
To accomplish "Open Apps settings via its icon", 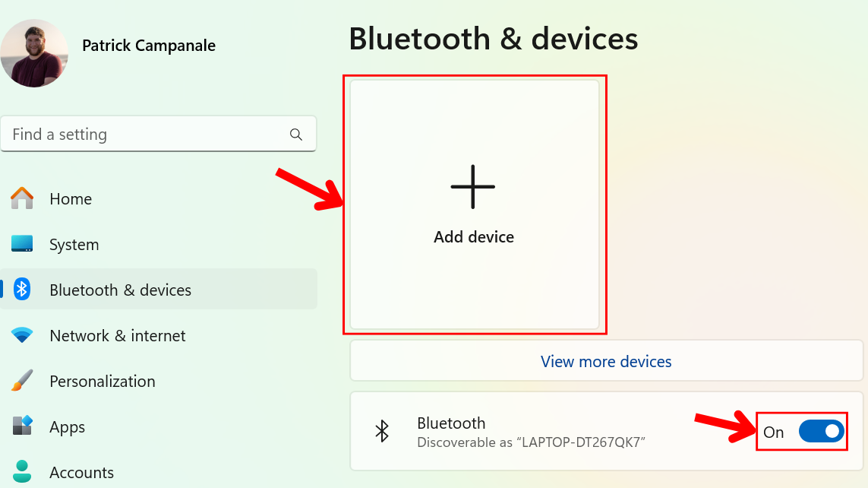I will click(21, 426).
